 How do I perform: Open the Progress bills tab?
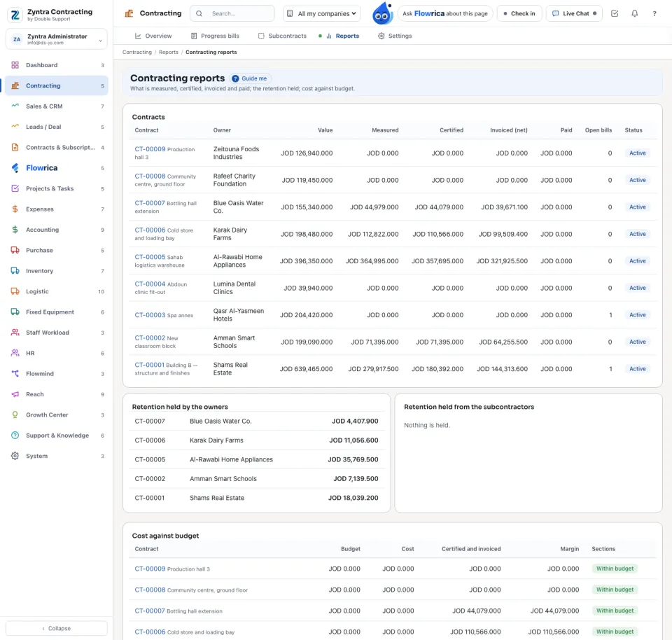tap(215, 36)
